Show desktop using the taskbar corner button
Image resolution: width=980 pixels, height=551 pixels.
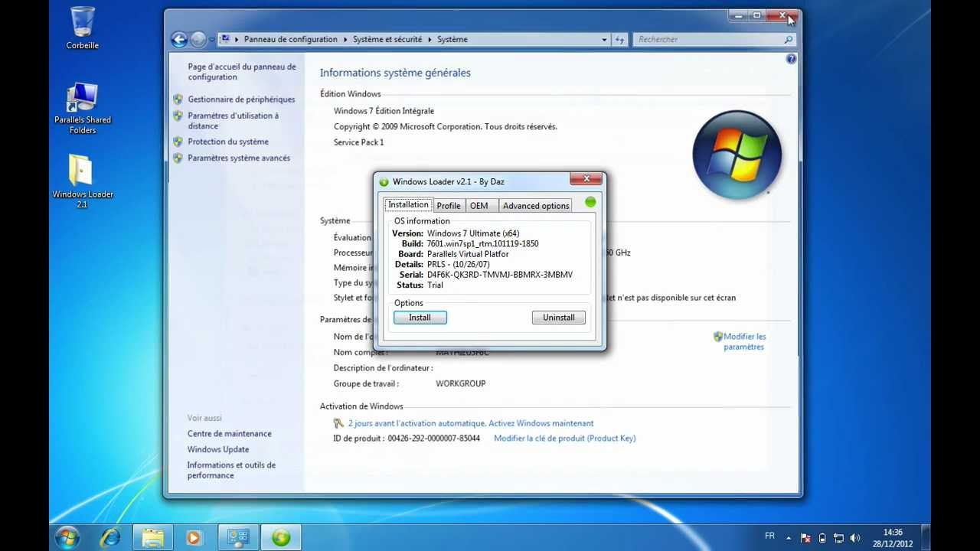926,538
